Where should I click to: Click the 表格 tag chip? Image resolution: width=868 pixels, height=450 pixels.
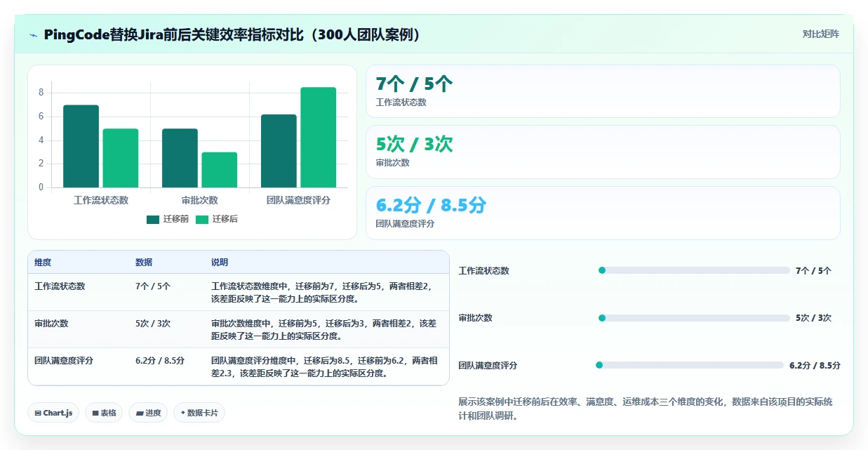[105, 413]
